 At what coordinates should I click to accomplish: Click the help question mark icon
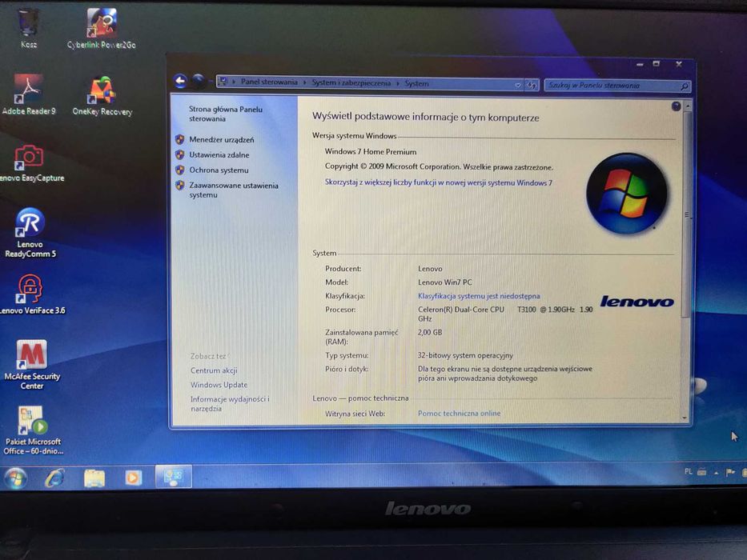tap(676, 106)
